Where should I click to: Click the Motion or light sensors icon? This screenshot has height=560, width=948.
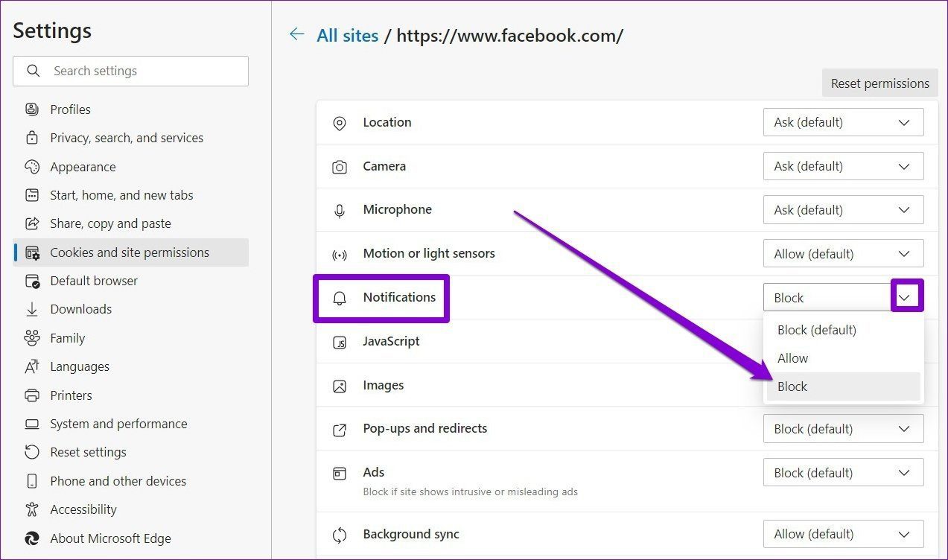[340, 253]
